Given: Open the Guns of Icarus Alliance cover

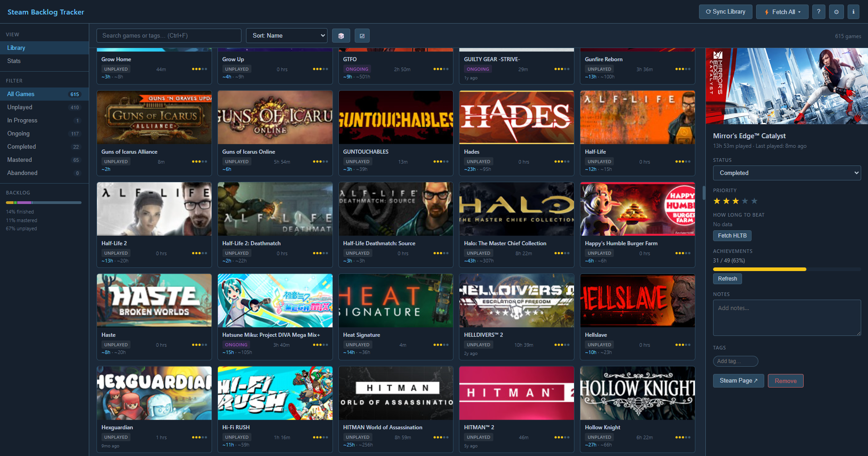Looking at the screenshot, I should (x=154, y=117).
